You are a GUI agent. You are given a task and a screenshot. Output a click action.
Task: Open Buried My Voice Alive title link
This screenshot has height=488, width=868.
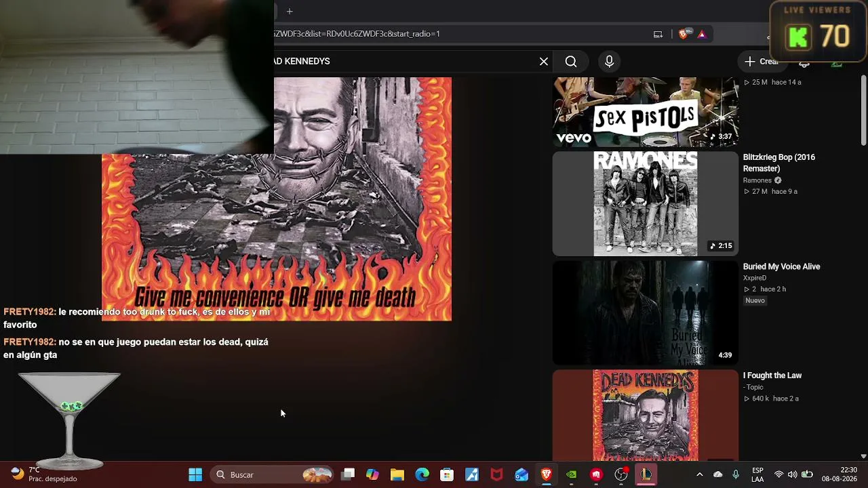pyautogui.click(x=782, y=266)
